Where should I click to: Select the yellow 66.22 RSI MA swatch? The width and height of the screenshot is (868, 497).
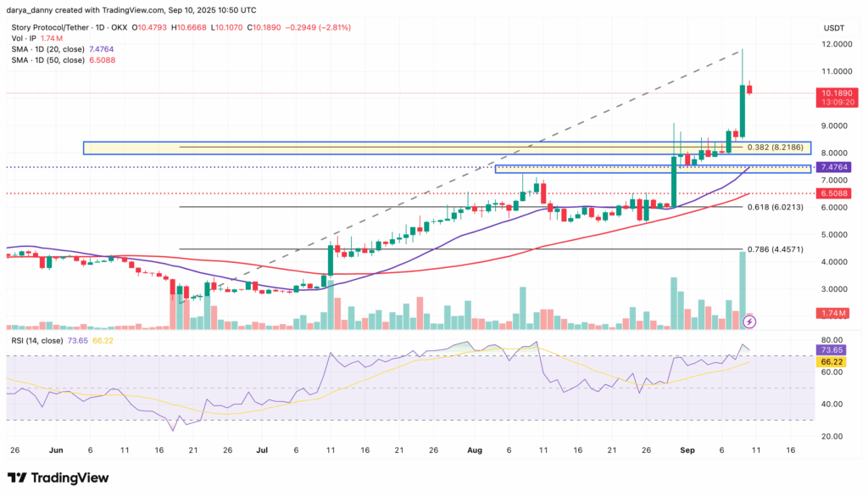(x=832, y=361)
